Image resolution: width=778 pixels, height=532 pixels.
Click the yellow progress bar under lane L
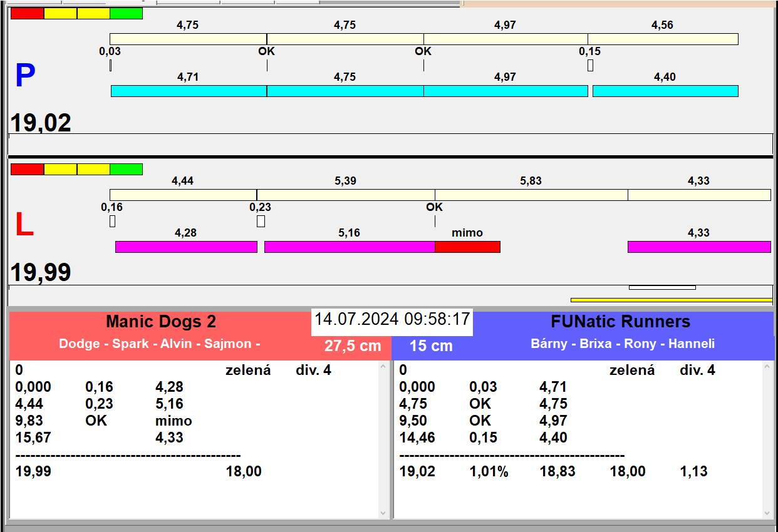pyautogui.click(x=671, y=300)
